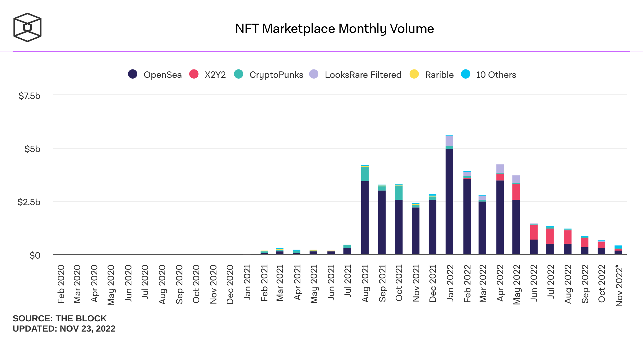Click the LooksRare Filtered legend label

point(363,75)
